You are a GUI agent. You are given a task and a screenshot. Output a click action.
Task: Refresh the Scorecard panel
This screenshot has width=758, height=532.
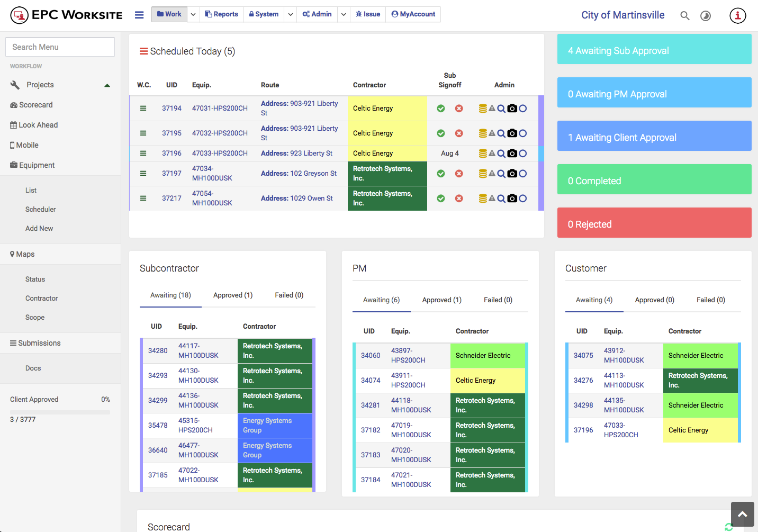click(729, 527)
